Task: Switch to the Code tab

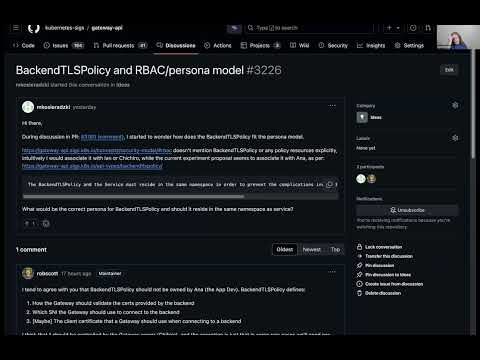Action: pos(24,45)
